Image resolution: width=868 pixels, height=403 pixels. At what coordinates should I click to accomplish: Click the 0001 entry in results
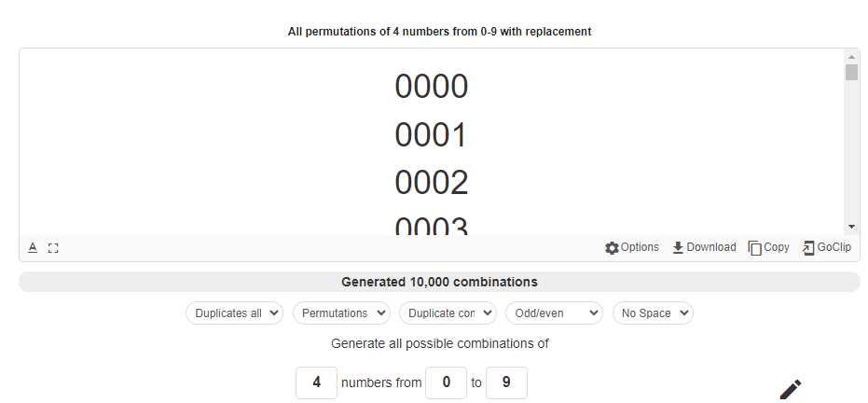431,136
